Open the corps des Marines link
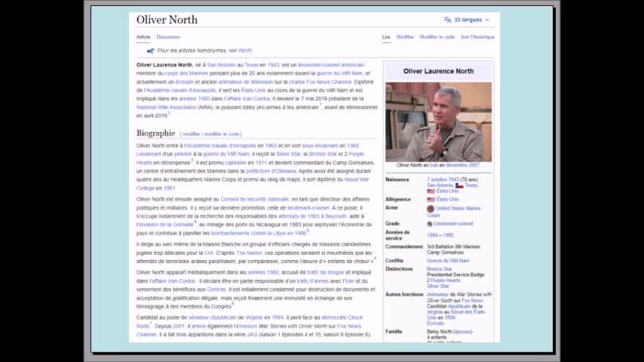This screenshot has width=644, height=362. coord(186,73)
